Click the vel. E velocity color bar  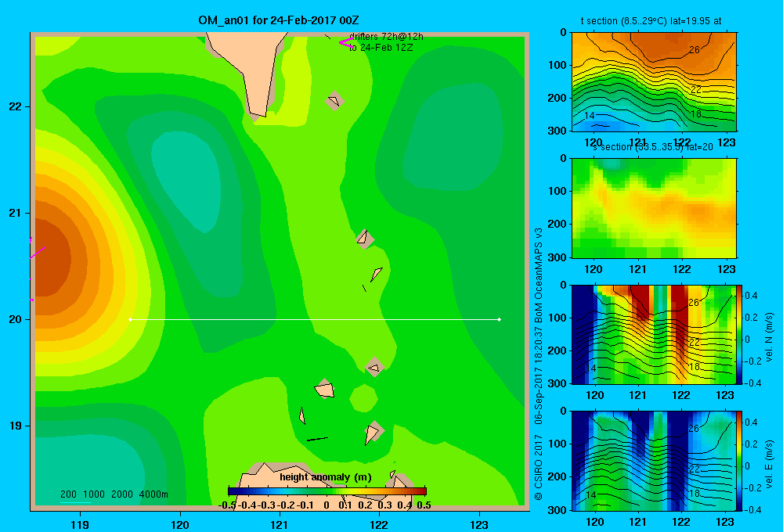point(740,461)
